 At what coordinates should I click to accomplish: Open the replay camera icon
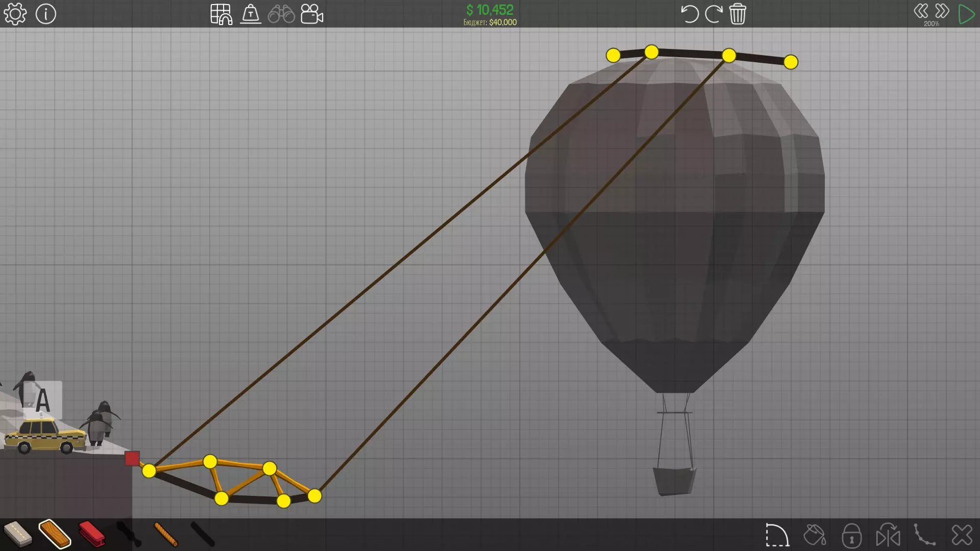click(x=312, y=14)
